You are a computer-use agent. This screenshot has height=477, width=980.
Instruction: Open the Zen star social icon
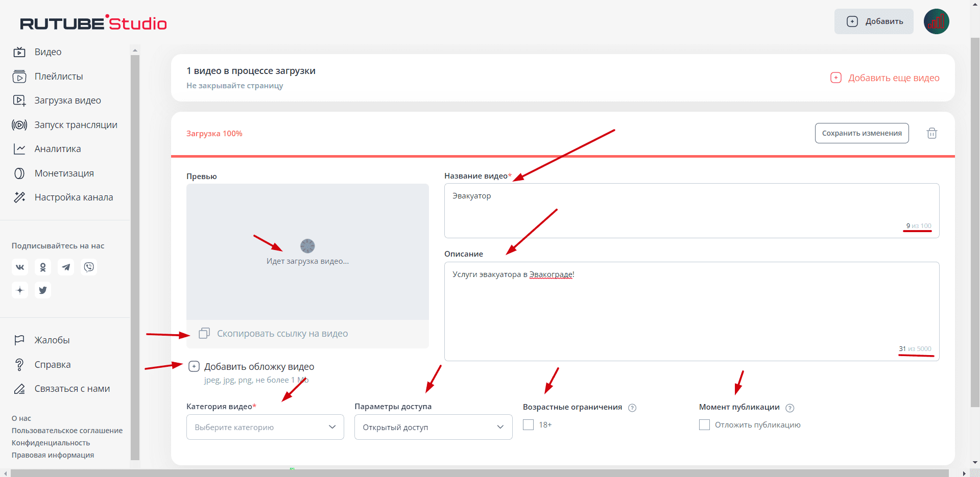click(x=20, y=290)
